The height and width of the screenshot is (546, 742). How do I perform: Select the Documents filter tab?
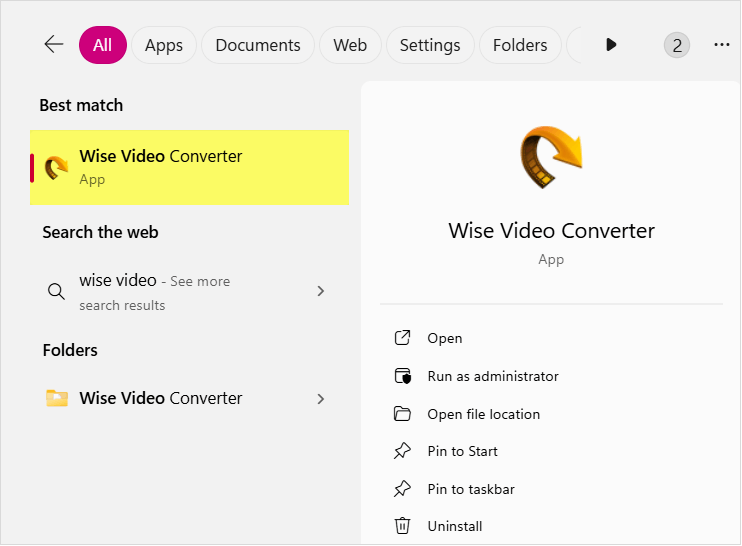(x=258, y=45)
